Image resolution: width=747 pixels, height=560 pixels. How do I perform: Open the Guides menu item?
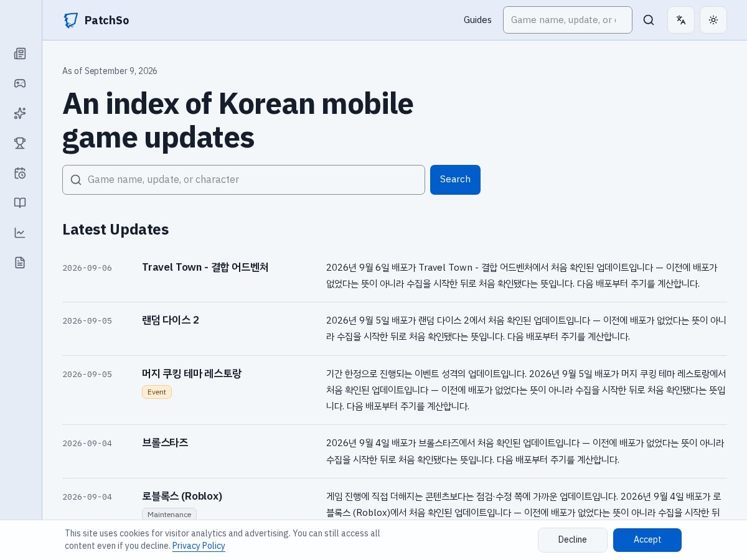tap(477, 20)
